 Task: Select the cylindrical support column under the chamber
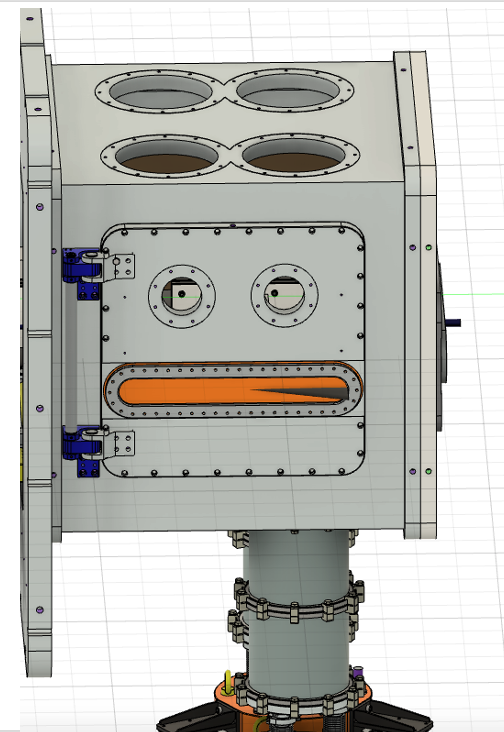pos(297,614)
